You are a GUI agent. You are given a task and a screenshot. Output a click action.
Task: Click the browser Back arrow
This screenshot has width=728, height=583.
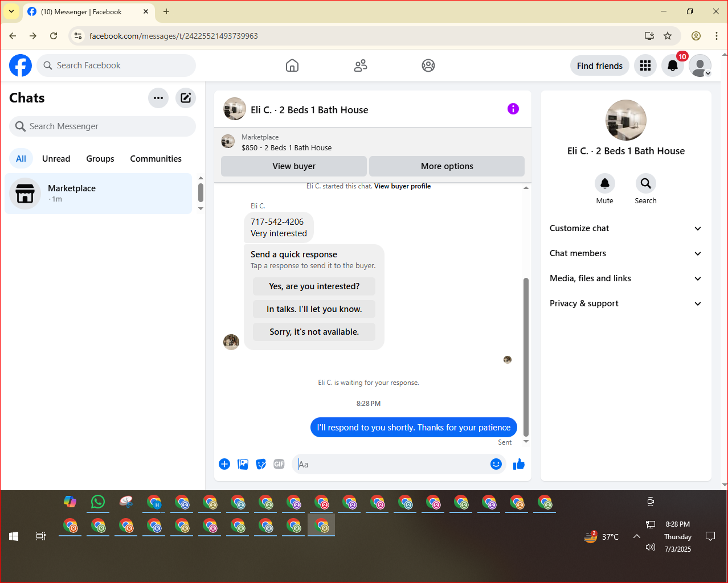(13, 36)
